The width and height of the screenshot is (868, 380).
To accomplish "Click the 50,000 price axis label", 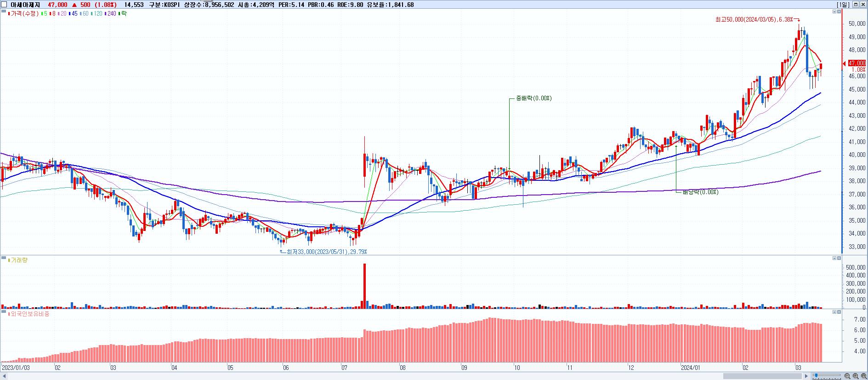I will point(857,24).
